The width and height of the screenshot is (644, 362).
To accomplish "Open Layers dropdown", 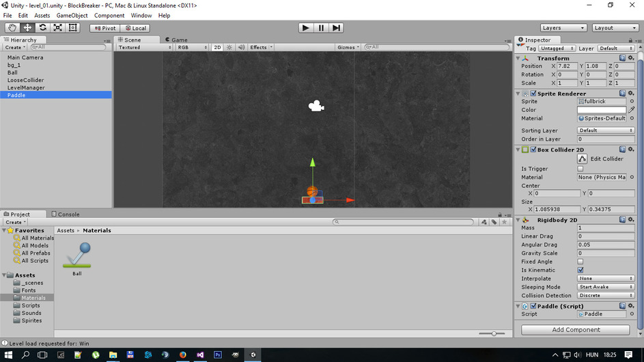I will 563,28.
